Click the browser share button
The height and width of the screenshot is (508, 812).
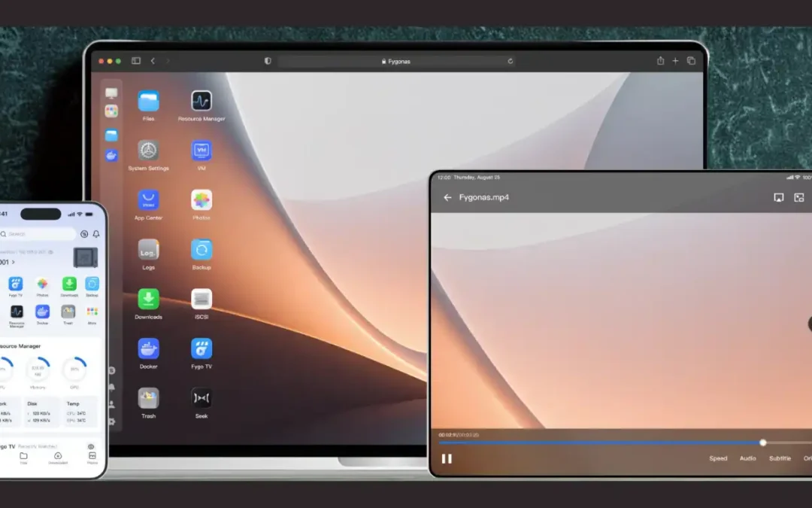[660, 61]
